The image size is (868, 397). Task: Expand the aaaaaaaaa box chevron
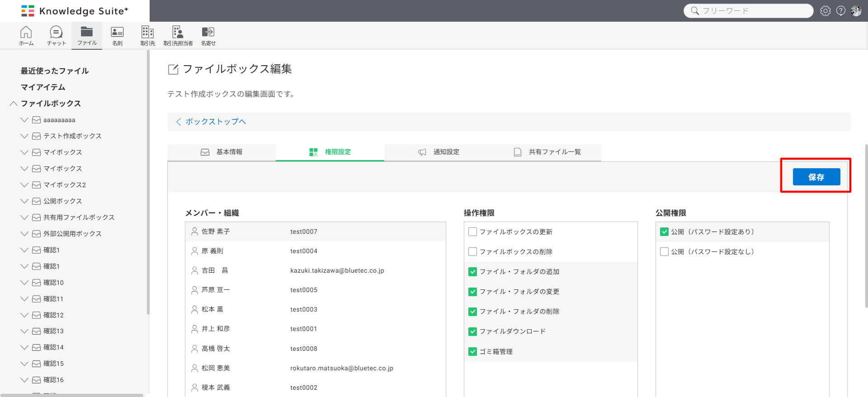tap(24, 120)
